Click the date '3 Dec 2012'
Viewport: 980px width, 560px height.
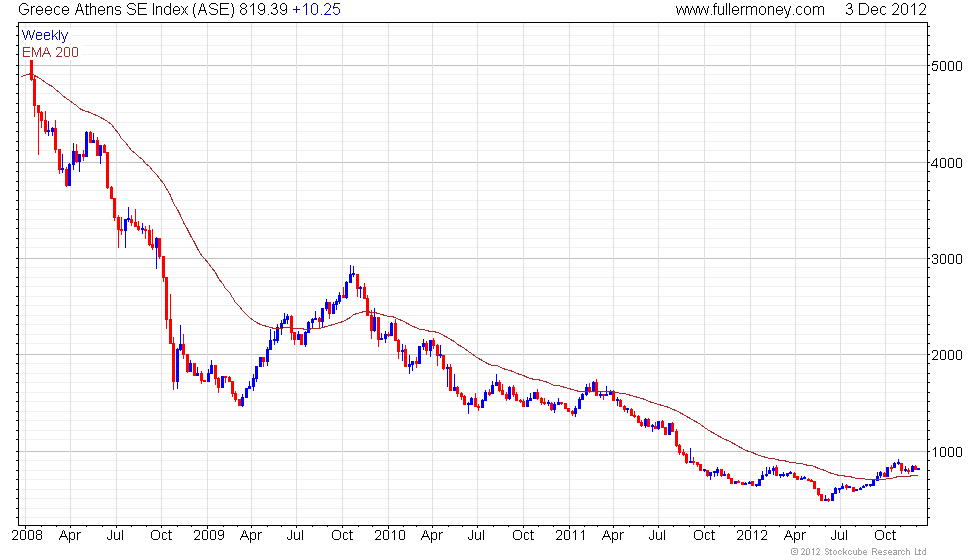(x=886, y=9)
